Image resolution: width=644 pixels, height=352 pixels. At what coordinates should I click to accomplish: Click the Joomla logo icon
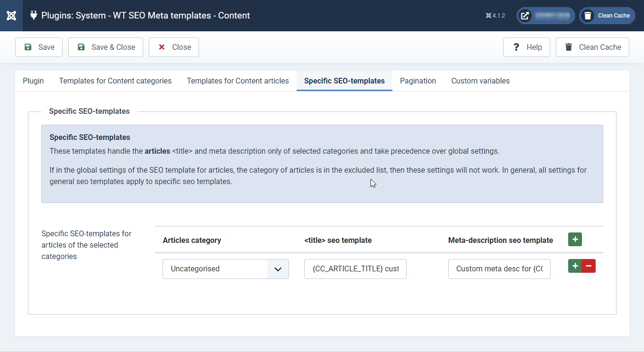[x=11, y=16]
